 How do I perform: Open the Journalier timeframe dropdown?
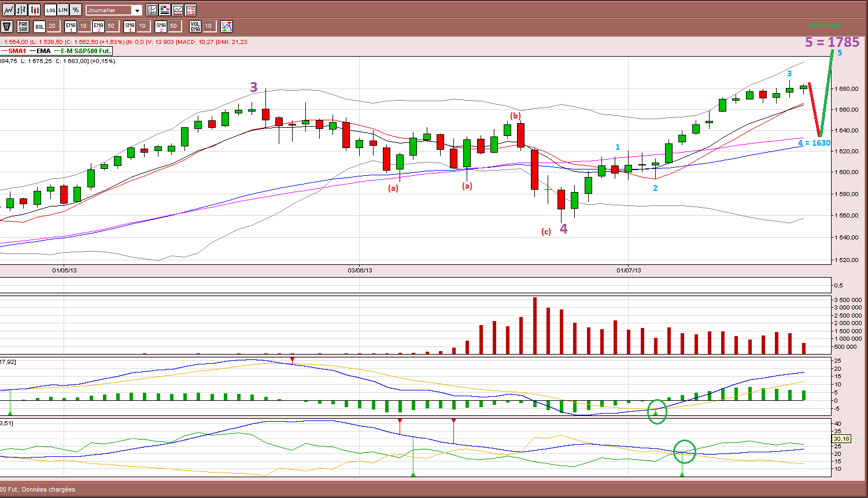click(114, 10)
